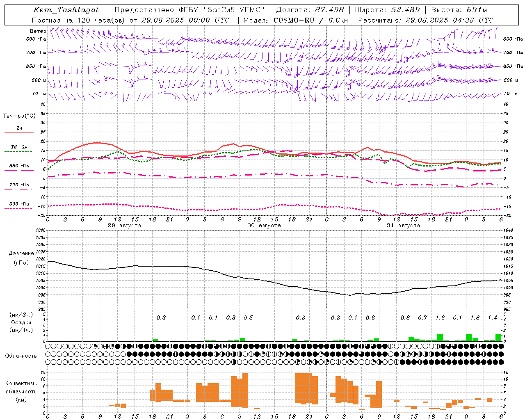Click the Давление panel label
This screenshot has height=420, width=525.
coord(21,253)
